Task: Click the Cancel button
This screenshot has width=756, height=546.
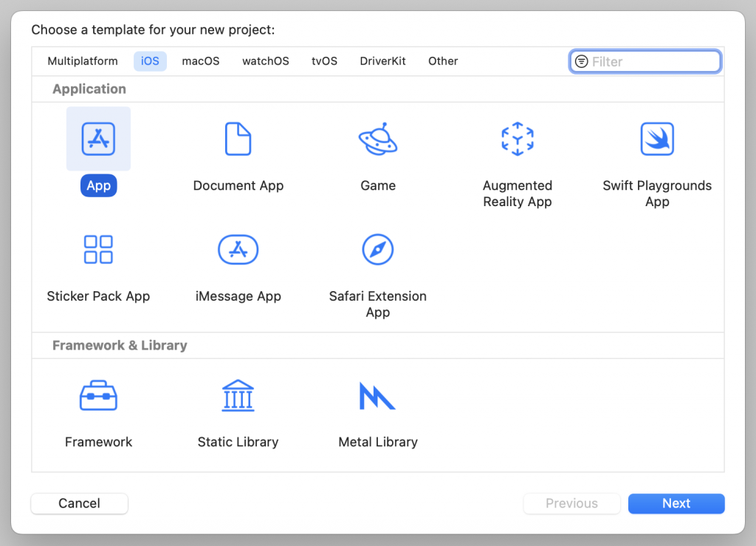Action: (x=80, y=504)
